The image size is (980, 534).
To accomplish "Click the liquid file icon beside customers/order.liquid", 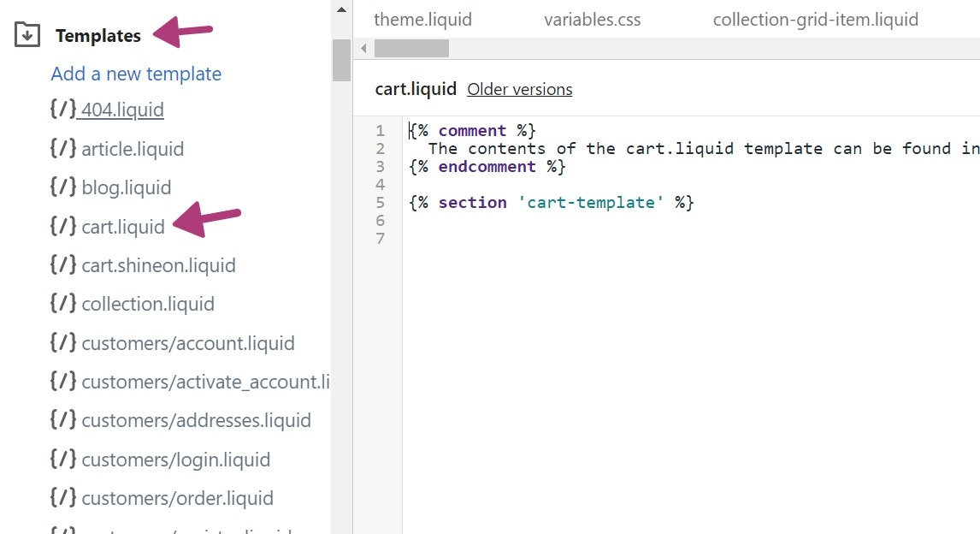I will (63, 497).
